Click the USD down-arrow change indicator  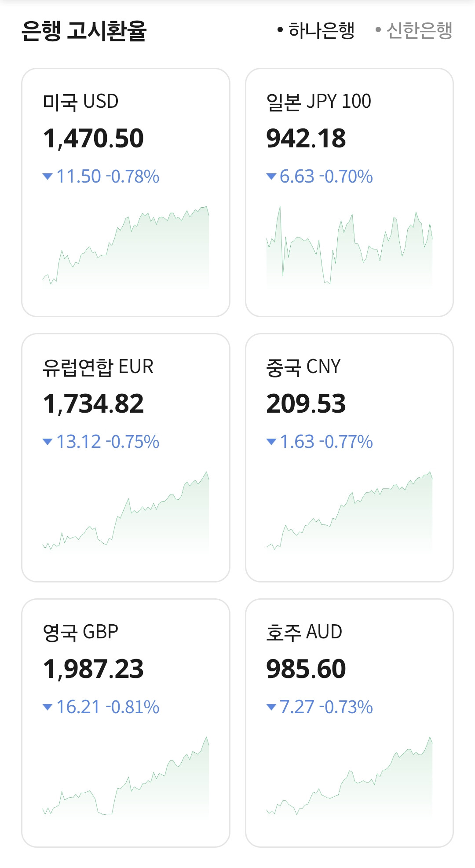(x=47, y=177)
